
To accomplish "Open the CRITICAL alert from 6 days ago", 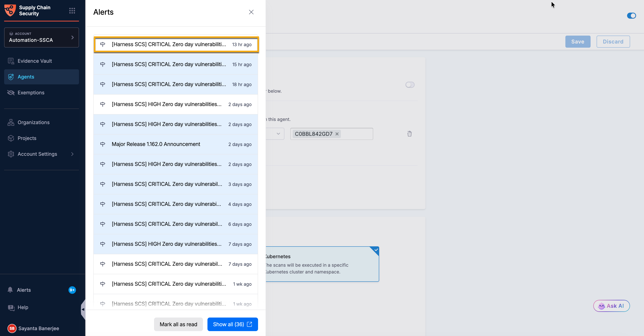I will [x=175, y=224].
